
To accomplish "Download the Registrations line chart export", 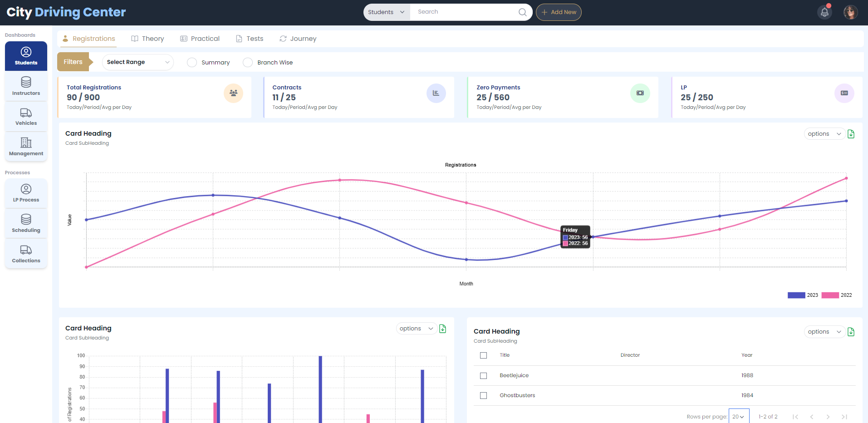I will (851, 134).
